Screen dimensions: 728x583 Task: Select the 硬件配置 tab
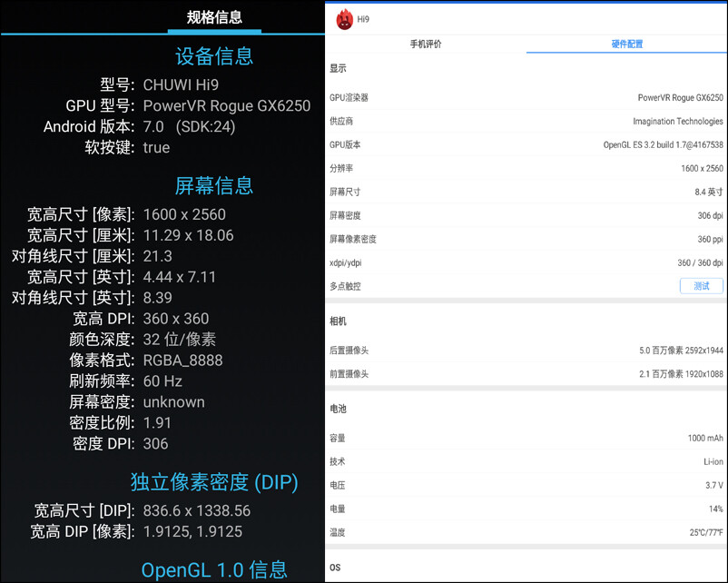(626, 44)
